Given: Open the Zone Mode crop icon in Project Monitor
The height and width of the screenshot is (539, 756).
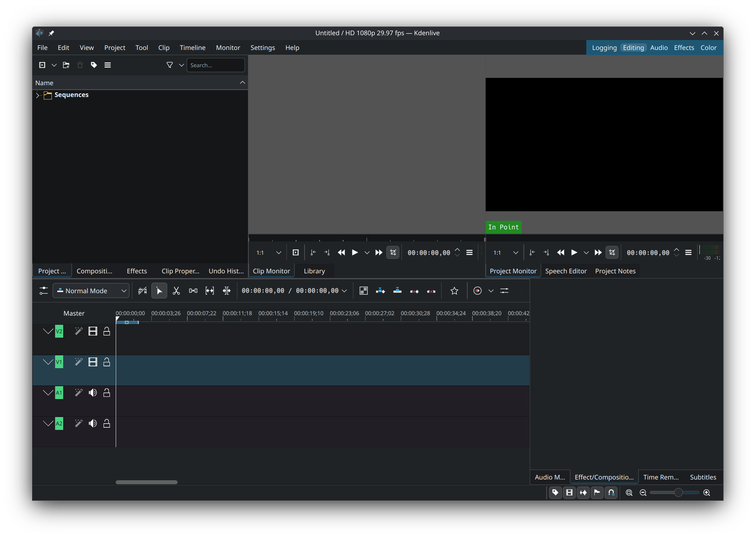Looking at the screenshot, I should point(612,252).
